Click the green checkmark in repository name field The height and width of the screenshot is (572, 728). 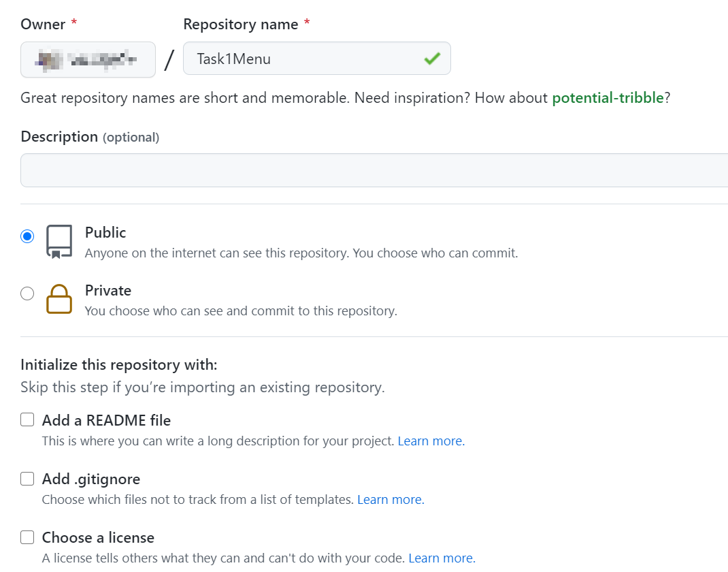coord(431,59)
